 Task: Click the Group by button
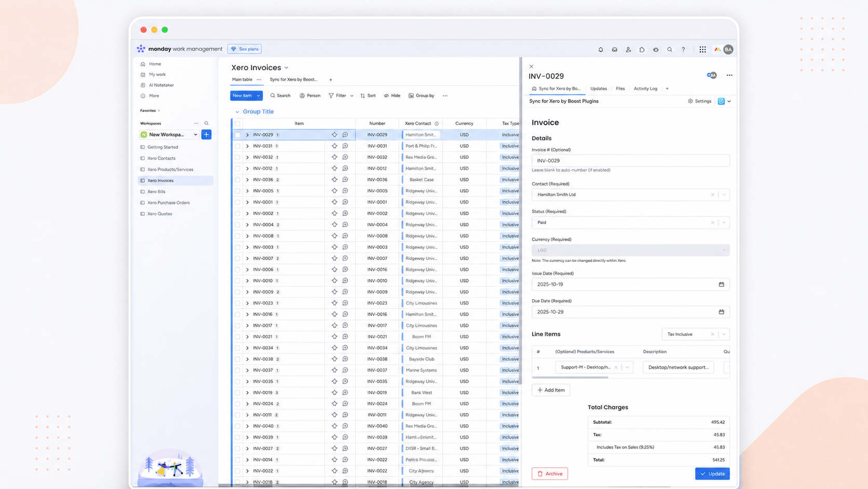click(421, 96)
